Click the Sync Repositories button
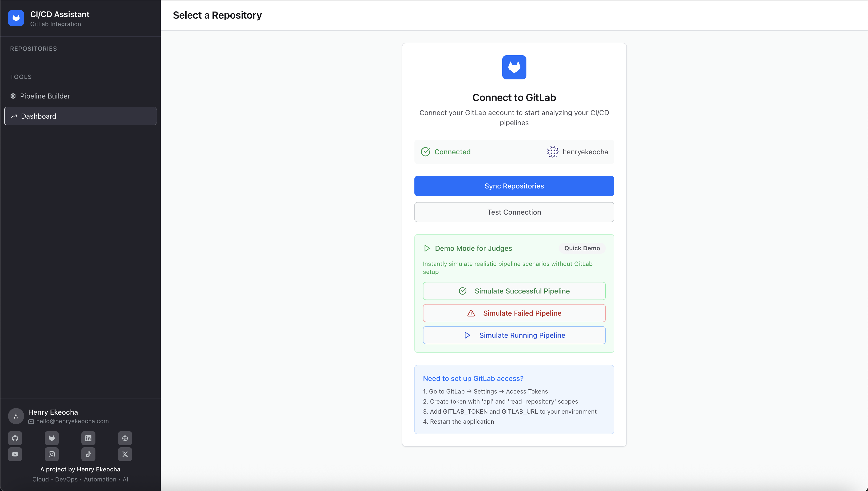 tap(514, 186)
